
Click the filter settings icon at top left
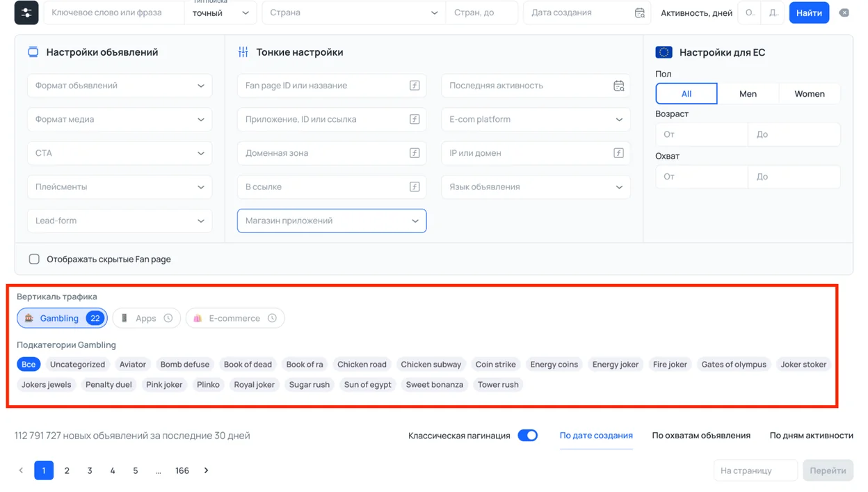(26, 13)
